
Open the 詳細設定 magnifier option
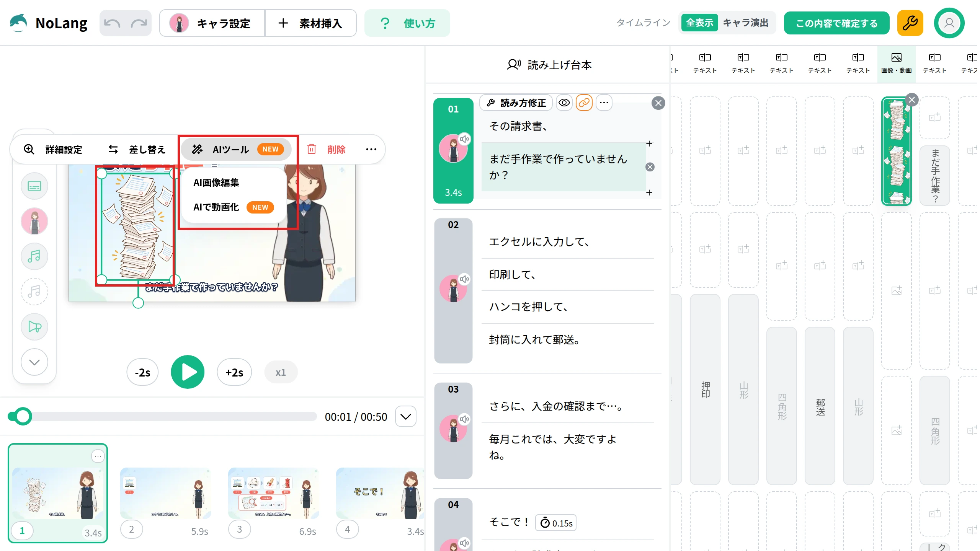(53, 149)
